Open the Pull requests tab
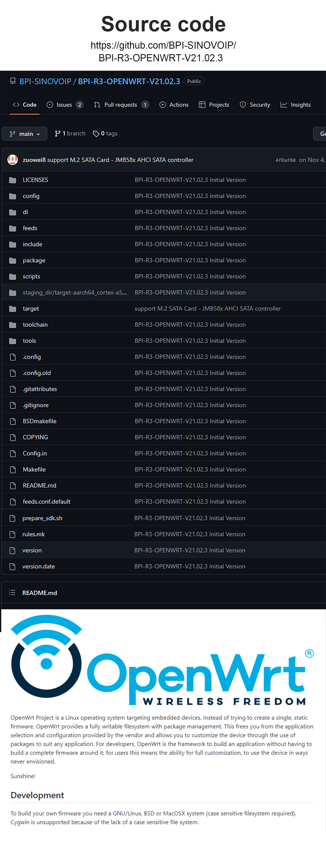The image size is (326, 868). click(121, 105)
